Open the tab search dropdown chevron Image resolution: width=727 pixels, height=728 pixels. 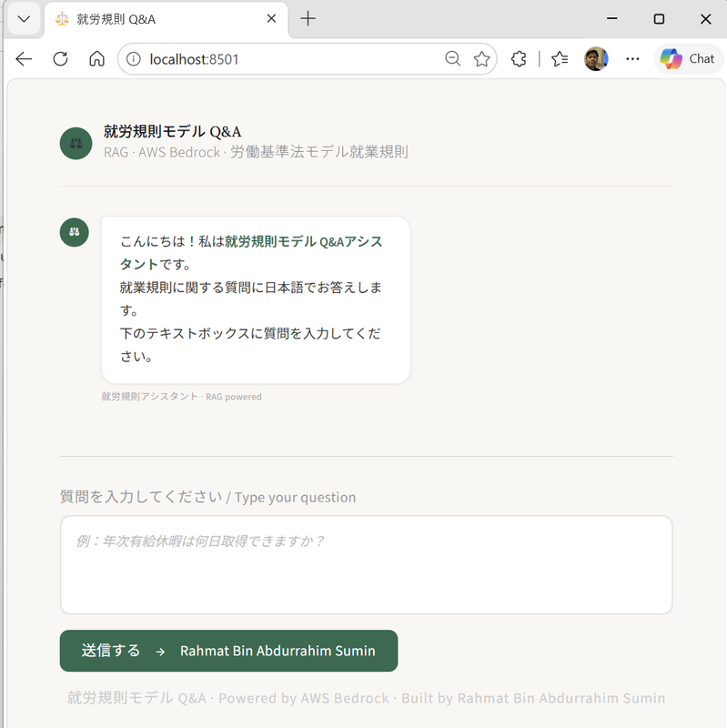point(24,19)
